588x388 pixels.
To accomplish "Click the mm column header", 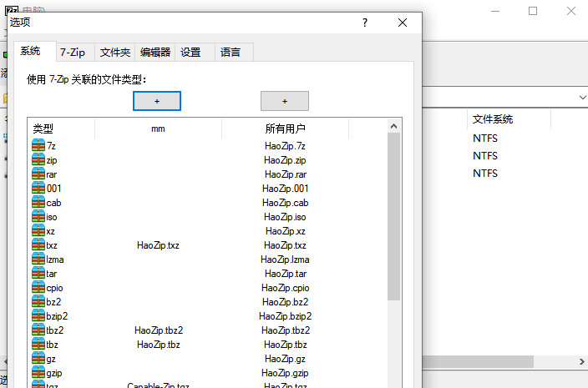I will (x=158, y=128).
